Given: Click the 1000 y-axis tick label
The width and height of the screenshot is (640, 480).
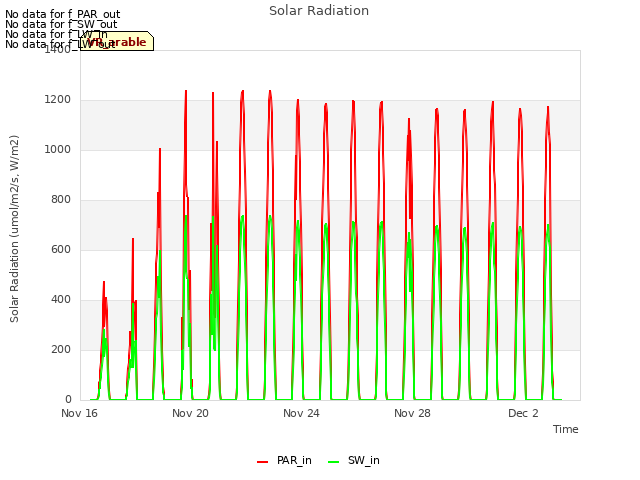Looking at the screenshot, I should tap(58, 150).
